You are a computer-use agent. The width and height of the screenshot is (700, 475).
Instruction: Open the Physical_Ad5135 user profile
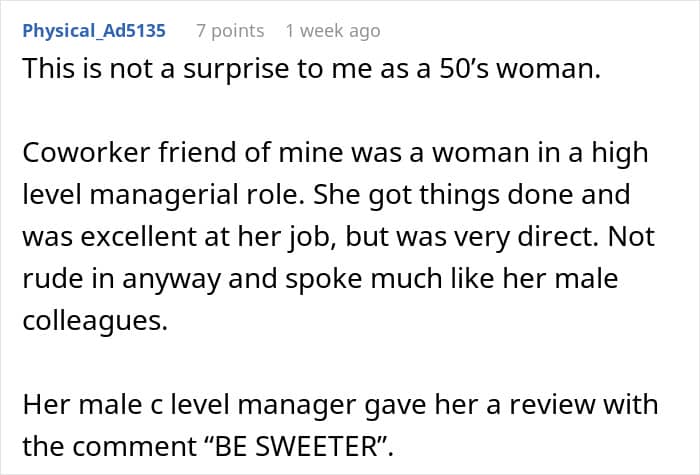point(94,31)
